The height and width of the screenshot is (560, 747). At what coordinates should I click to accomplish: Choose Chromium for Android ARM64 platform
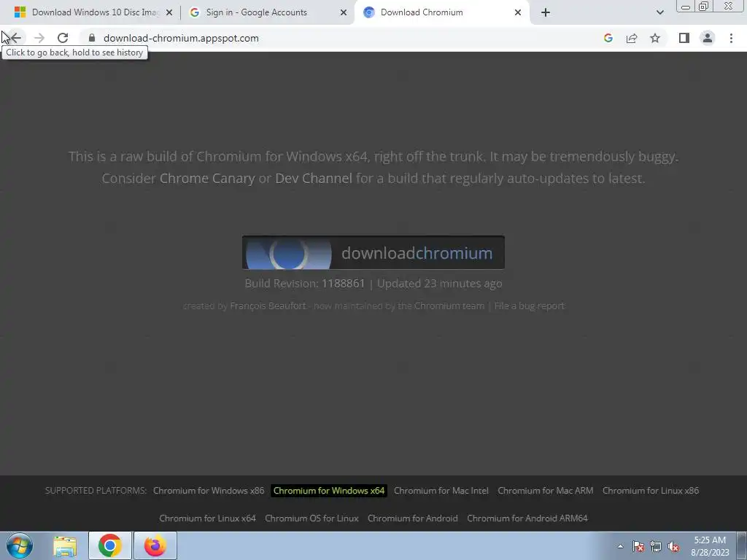[527, 518]
